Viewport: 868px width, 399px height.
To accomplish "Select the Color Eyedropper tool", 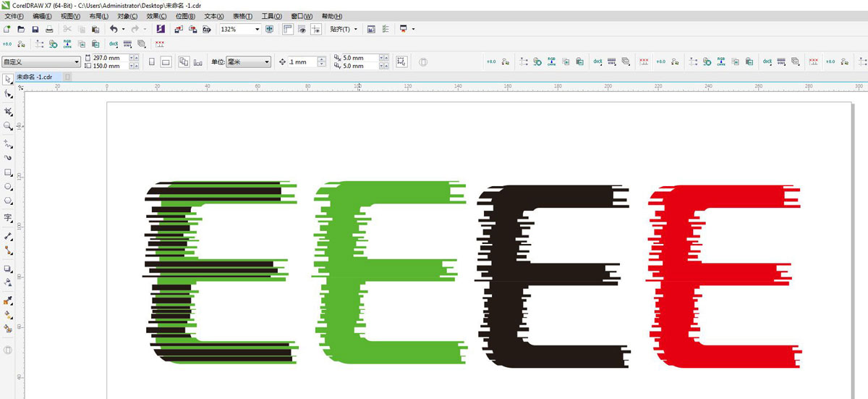I will click(x=8, y=300).
